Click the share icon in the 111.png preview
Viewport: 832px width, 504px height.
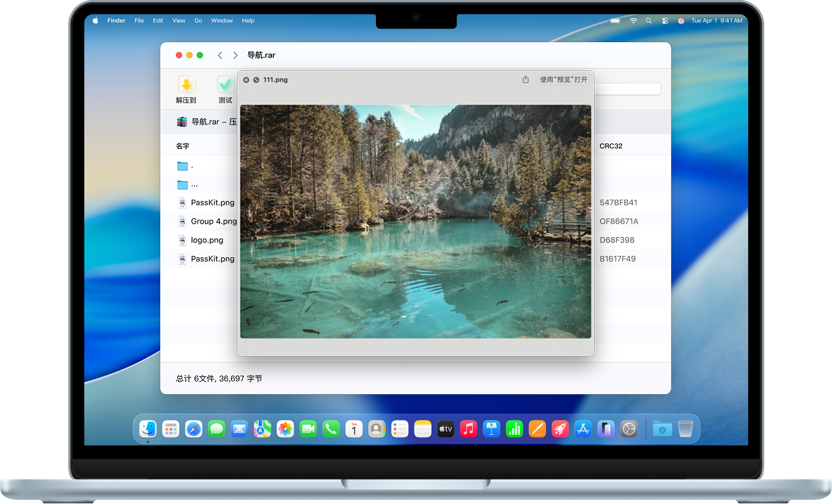coord(526,79)
